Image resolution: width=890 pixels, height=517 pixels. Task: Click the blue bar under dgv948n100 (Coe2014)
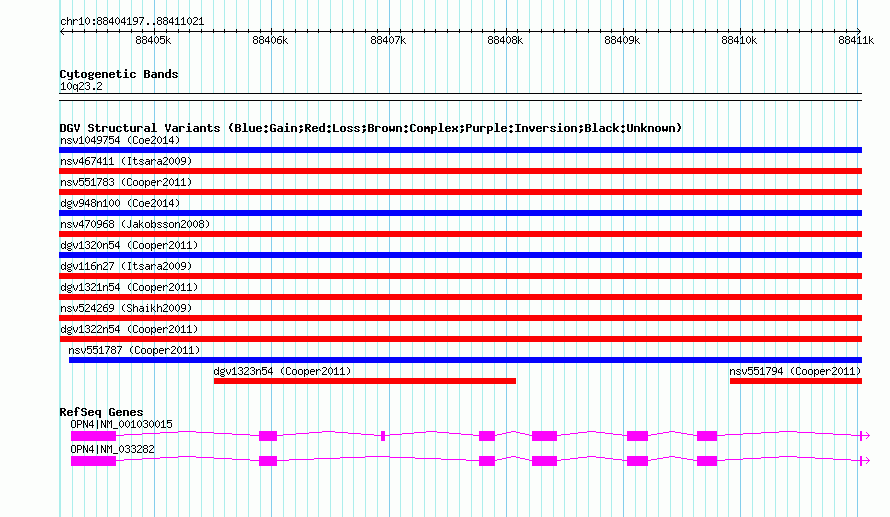coord(460,213)
